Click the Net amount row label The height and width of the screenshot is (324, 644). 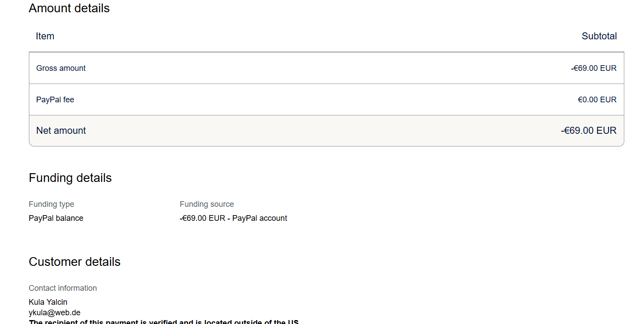coord(61,131)
